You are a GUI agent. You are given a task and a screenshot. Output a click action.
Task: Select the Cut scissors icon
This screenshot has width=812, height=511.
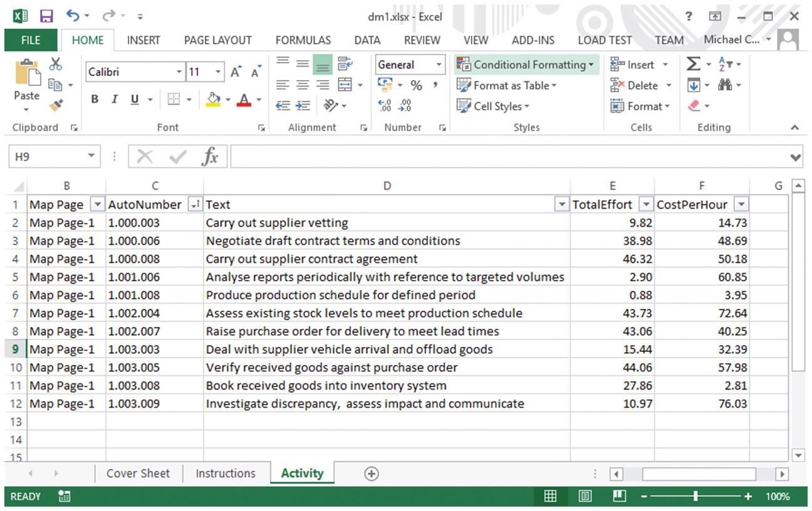coord(56,64)
